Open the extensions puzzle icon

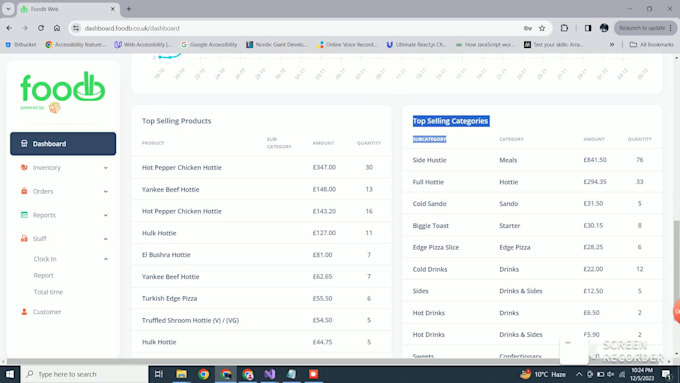(x=564, y=28)
